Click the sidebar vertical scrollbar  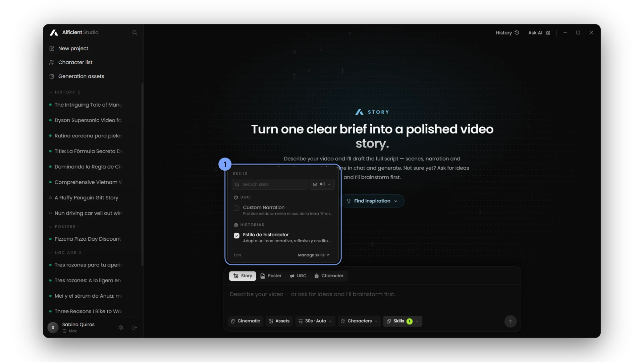click(142, 174)
